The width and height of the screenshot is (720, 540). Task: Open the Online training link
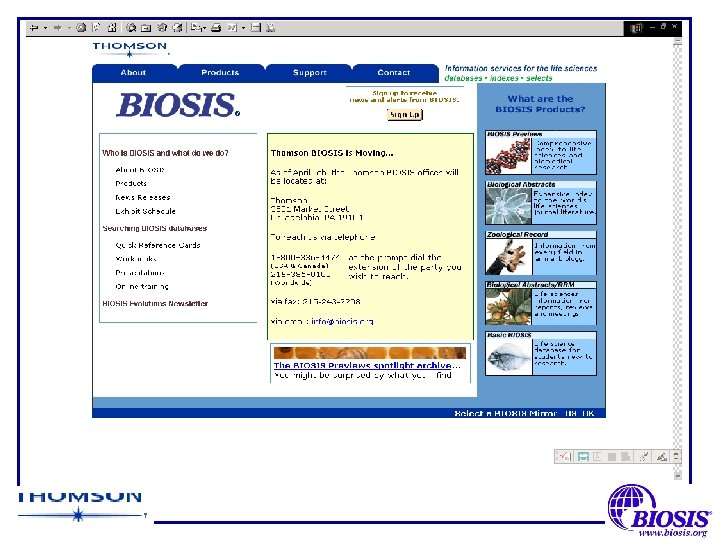point(142,287)
